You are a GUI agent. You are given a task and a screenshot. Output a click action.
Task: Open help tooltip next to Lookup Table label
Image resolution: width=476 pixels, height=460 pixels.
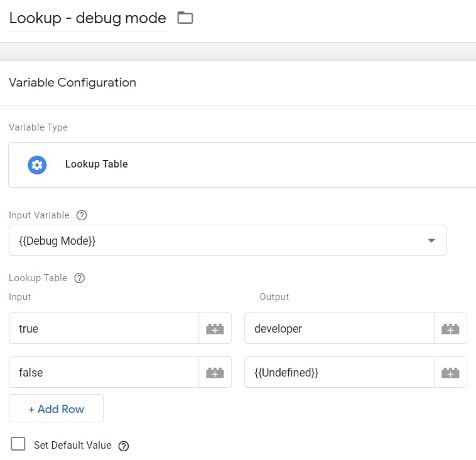tap(79, 278)
